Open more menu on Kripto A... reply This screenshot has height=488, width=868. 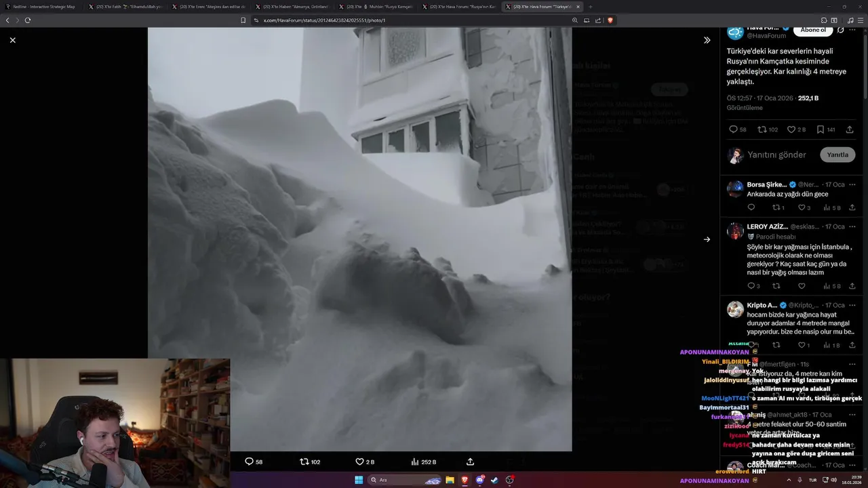point(853,305)
